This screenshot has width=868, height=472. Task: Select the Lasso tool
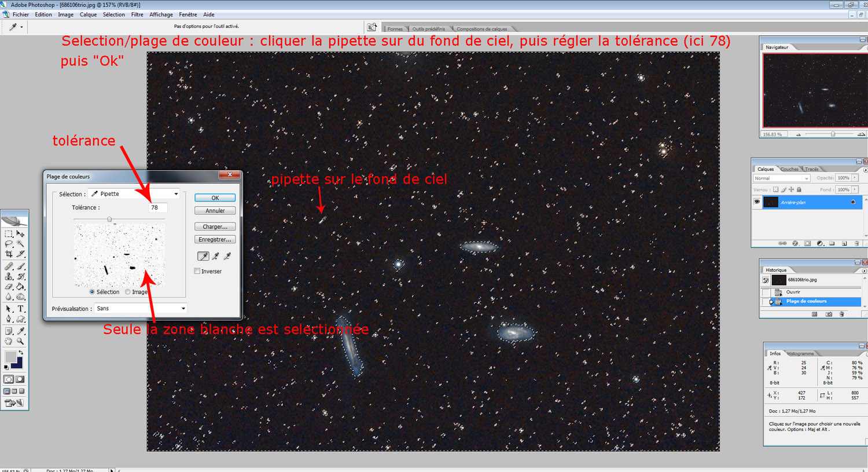click(9, 244)
